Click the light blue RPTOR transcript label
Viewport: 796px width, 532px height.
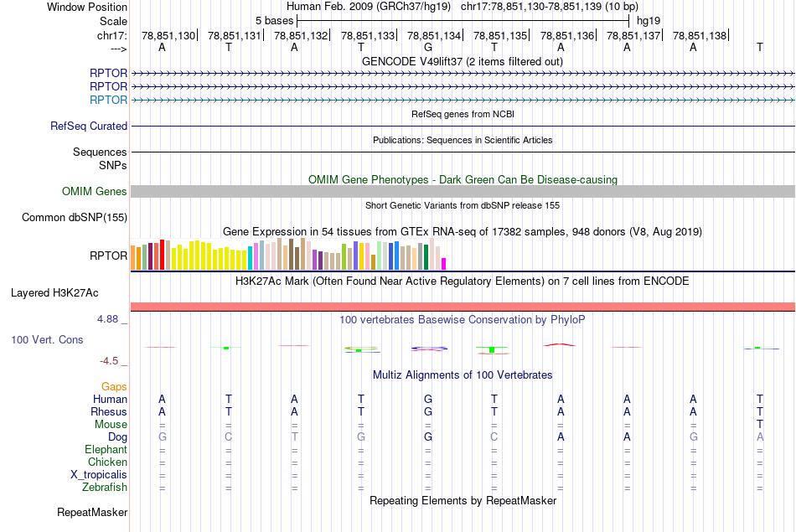pos(108,100)
